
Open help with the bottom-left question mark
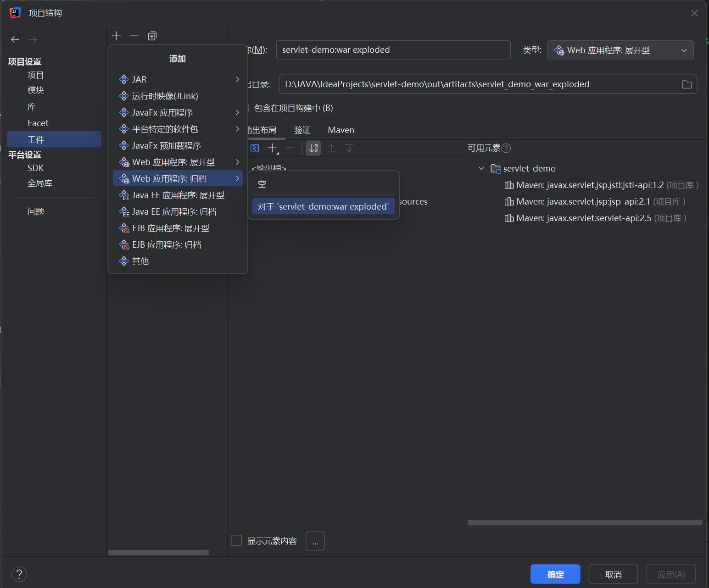click(x=19, y=574)
